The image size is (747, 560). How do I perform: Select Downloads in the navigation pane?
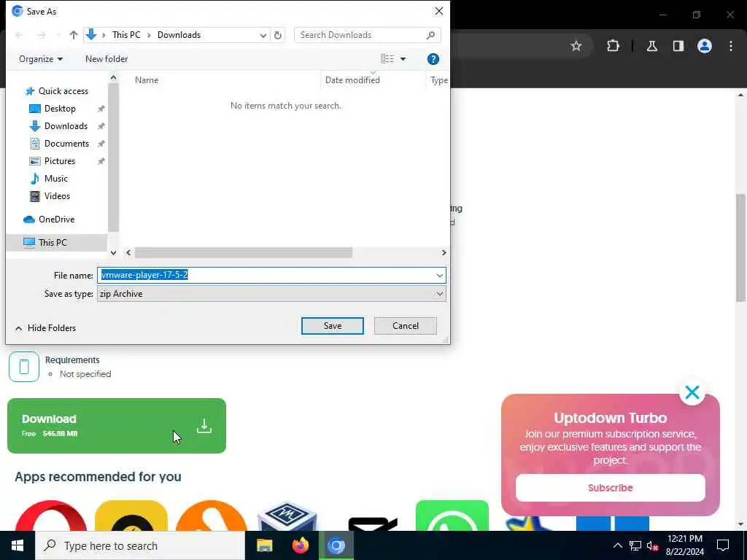66,126
